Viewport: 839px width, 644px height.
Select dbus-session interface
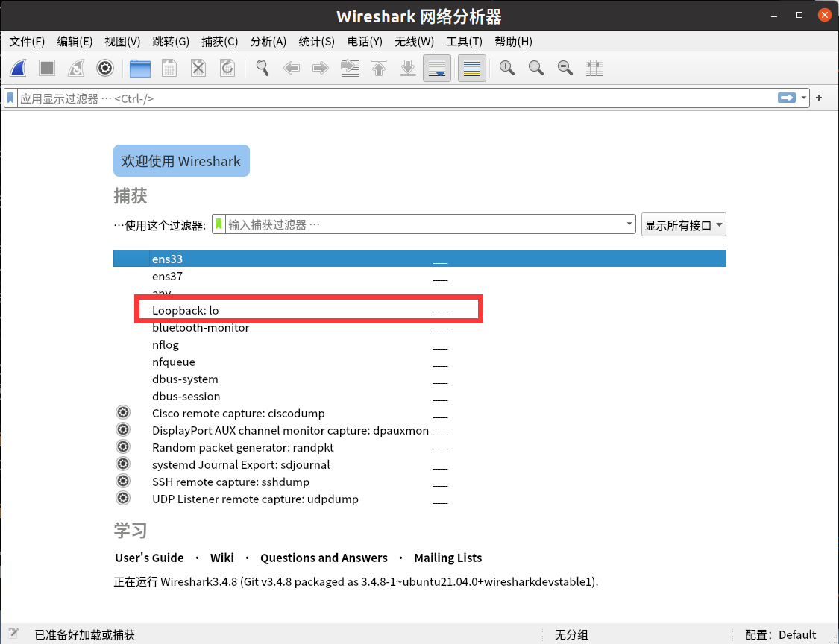(x=419, y=396)
